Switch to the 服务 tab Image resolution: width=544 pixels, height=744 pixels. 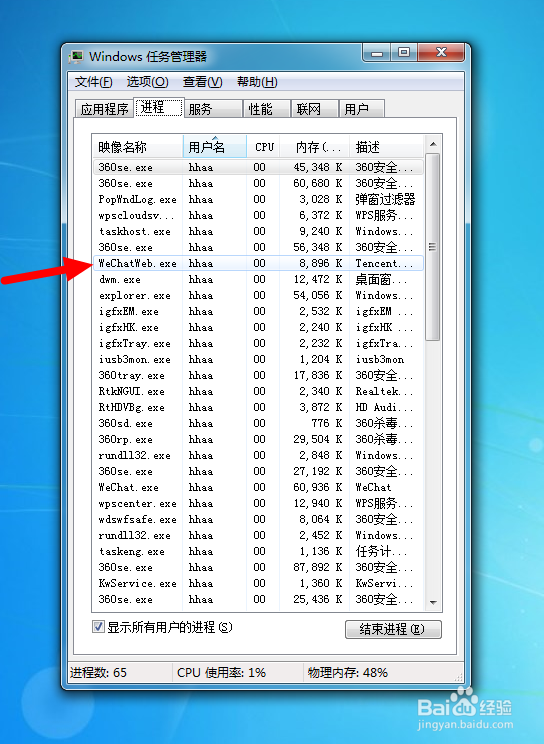pyautogui.click(x=213, y=109)
